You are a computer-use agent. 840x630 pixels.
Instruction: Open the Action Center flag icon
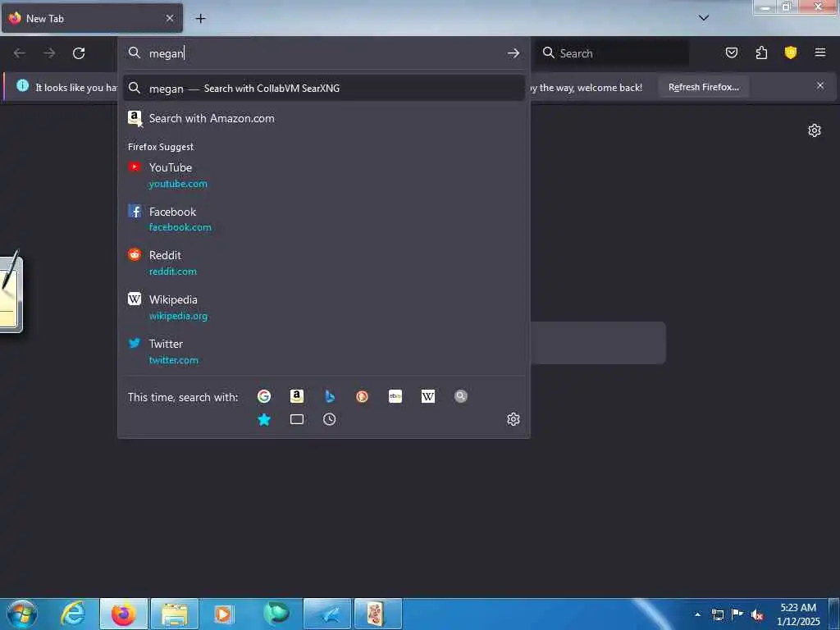737,614
